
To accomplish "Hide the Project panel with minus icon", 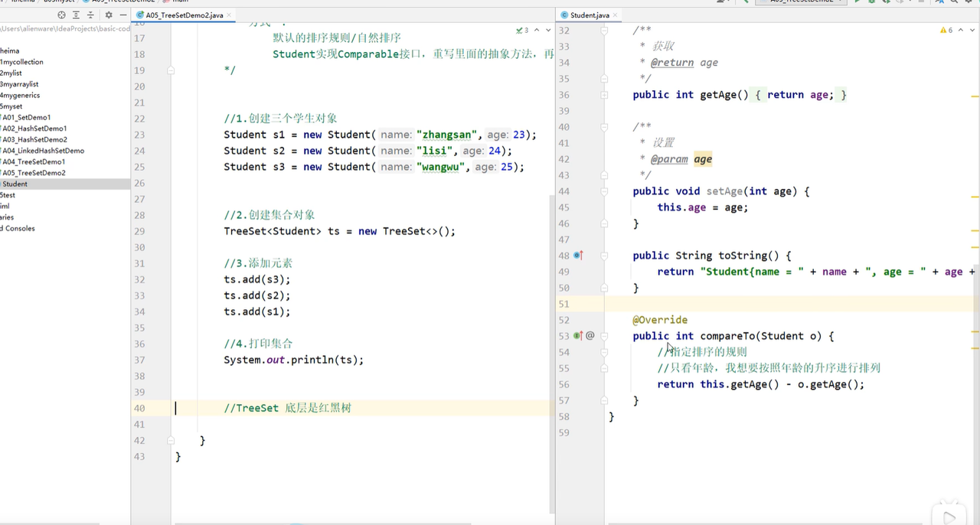I will point(122,15).
